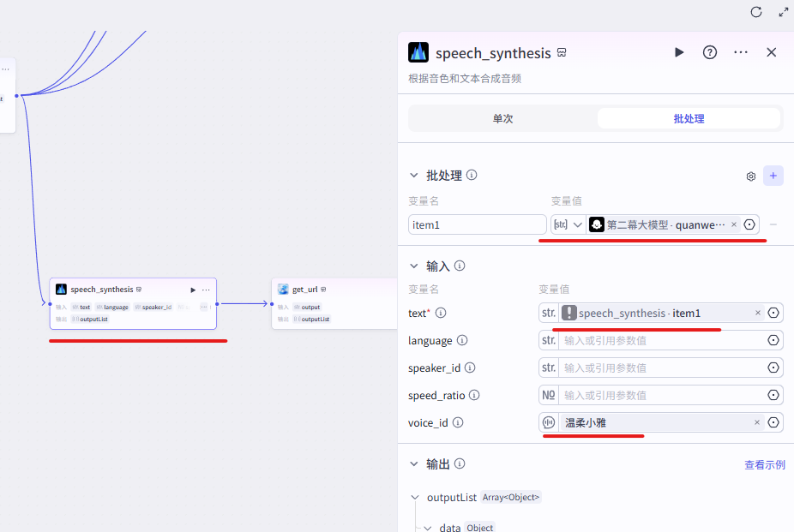Image resolution: width=794 pixels, height=532 pixels.
Task: Open reference picker for language
Action: [x=773, y=340]
